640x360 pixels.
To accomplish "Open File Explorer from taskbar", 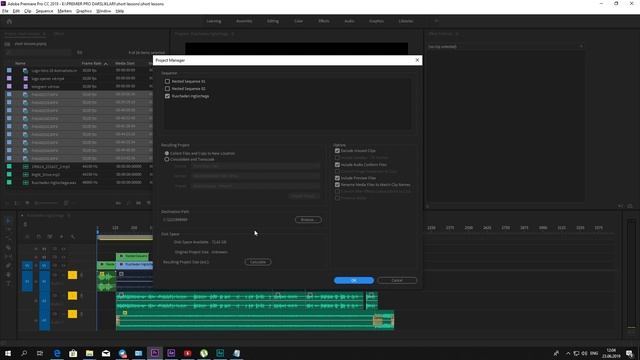I will click(x=89, y=353).
